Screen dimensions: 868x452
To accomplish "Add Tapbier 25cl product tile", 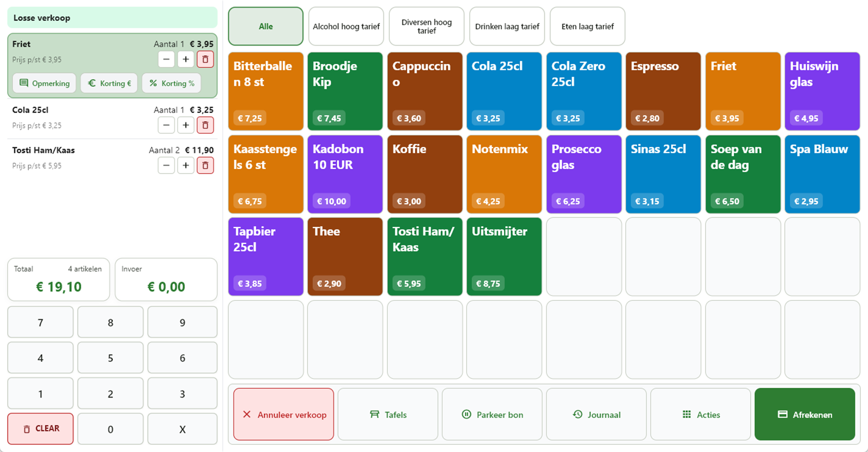I will [266, 257].
